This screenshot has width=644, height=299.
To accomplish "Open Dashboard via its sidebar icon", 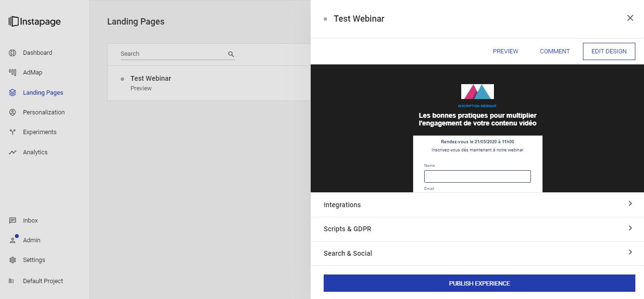I will click(13, 53).
